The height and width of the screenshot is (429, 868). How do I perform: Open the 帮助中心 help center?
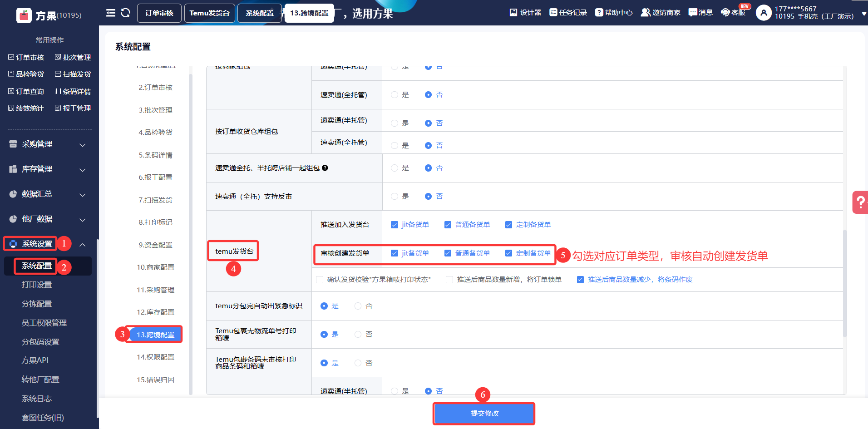(x=599, y=12)
